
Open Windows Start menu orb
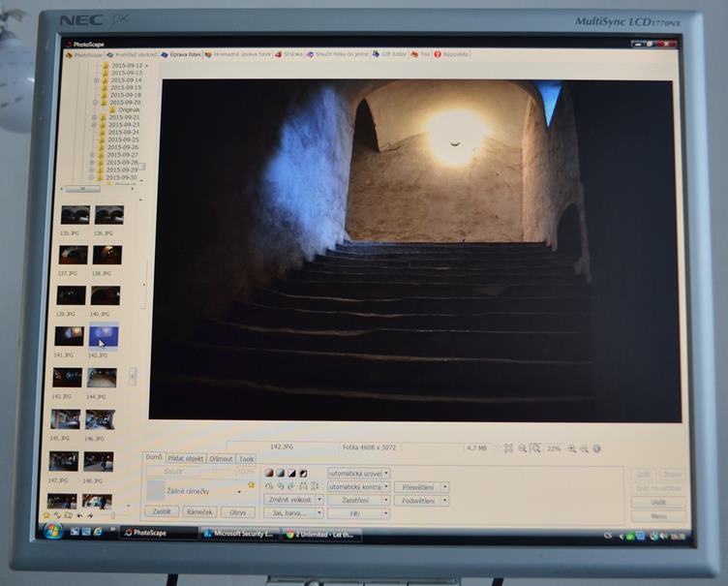52,531
